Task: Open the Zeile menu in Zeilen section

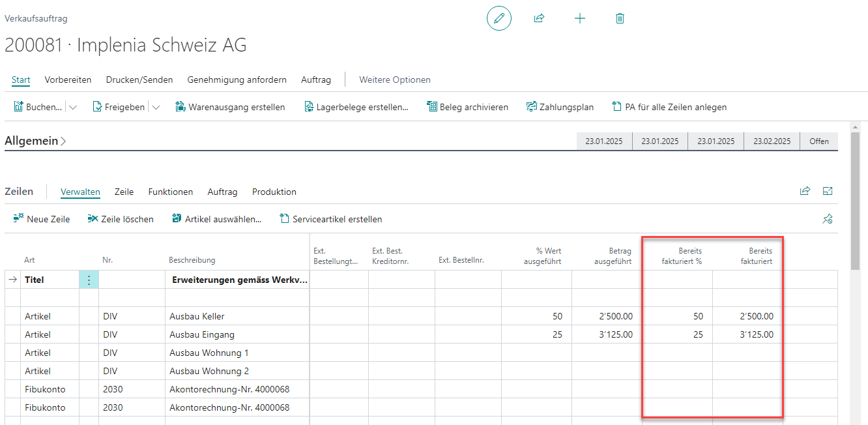Action: [x=124, y=192]
